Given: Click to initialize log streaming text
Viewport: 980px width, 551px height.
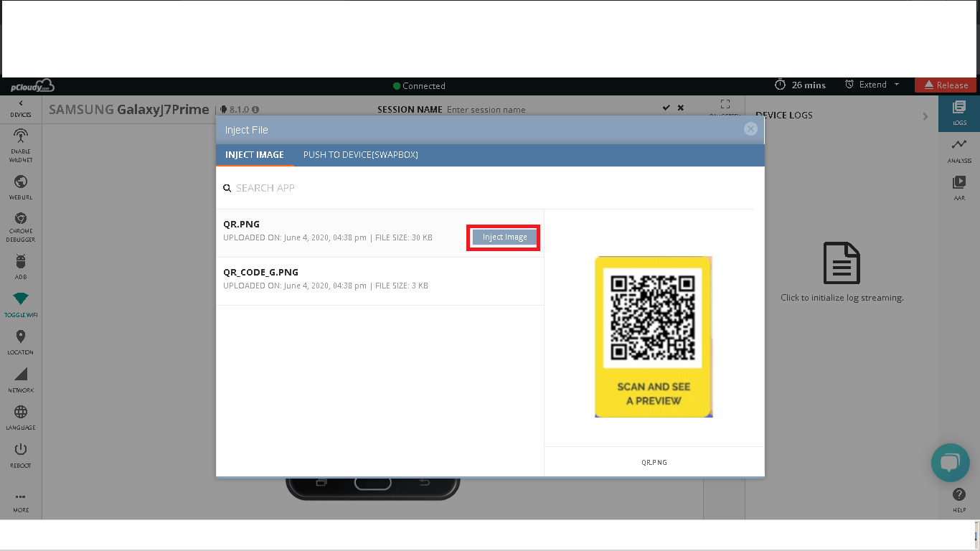Looking at the screenshot, I should [x=842, y=298].
